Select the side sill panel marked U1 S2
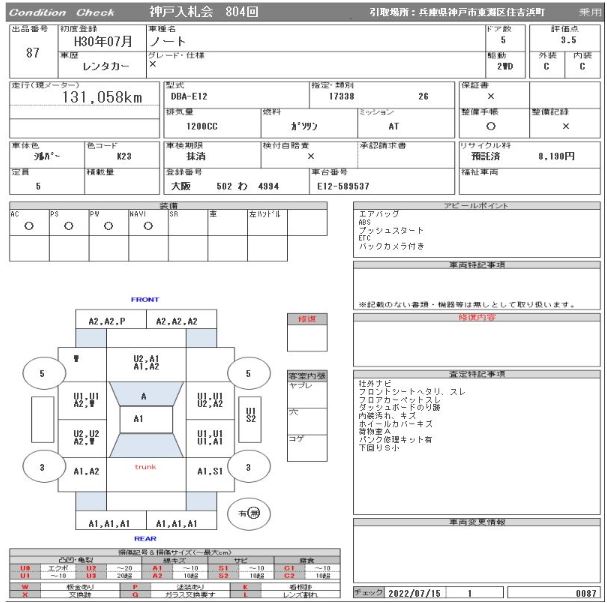Image resolution: width=607 pixels, height=603 pixels. click(x=251, y=414)
